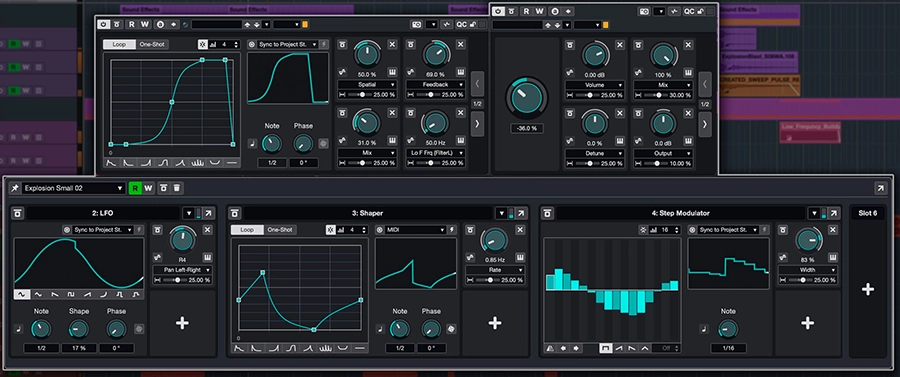Screen dimensions: 900x377
Task: Click the -36.0 % value under large knob
Action: (527, 129)
